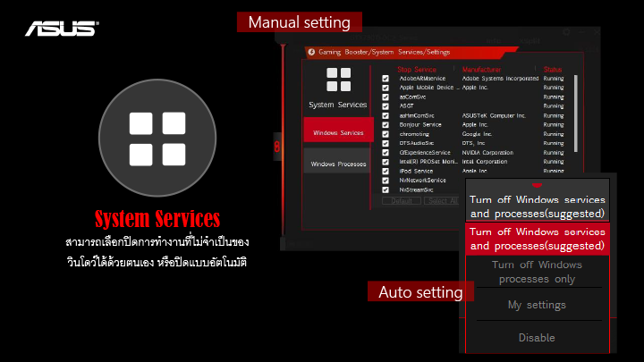Screen dimensions: 644x362
Task: Click the services list vertical scrollbar
Action: [576, 114]
